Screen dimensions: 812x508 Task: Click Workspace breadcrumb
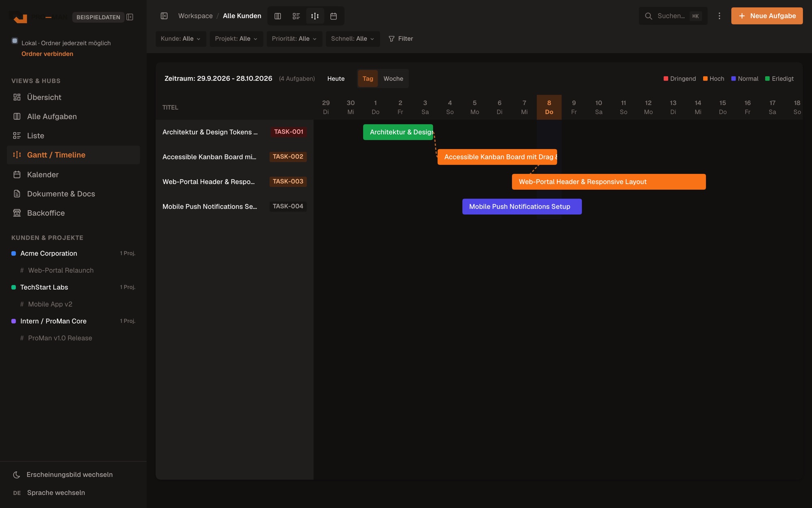coord(195,16)
